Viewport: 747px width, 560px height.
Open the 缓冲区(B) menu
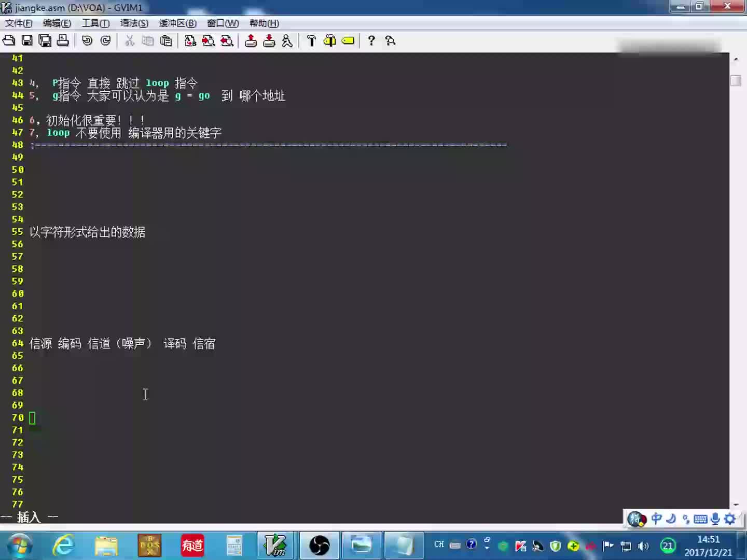[x=178, y=23]
